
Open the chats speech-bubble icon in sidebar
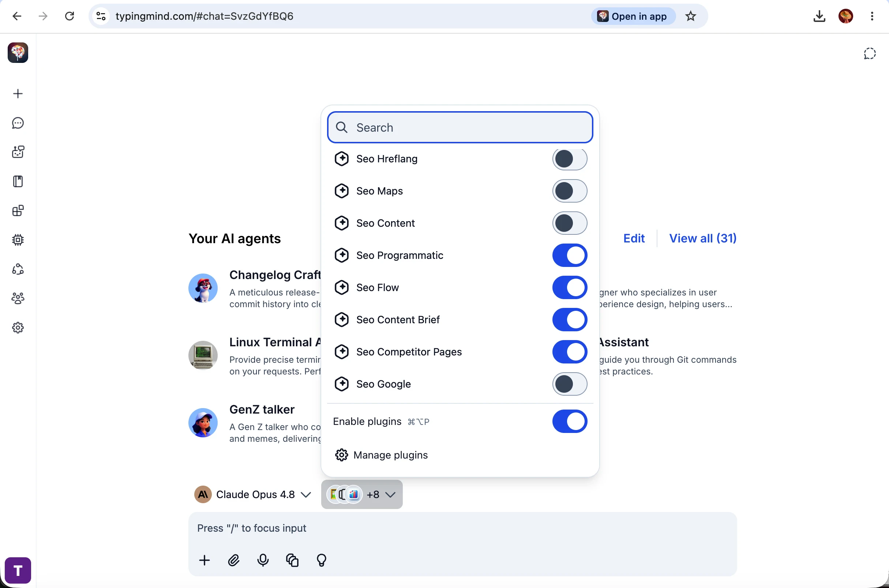18,123
